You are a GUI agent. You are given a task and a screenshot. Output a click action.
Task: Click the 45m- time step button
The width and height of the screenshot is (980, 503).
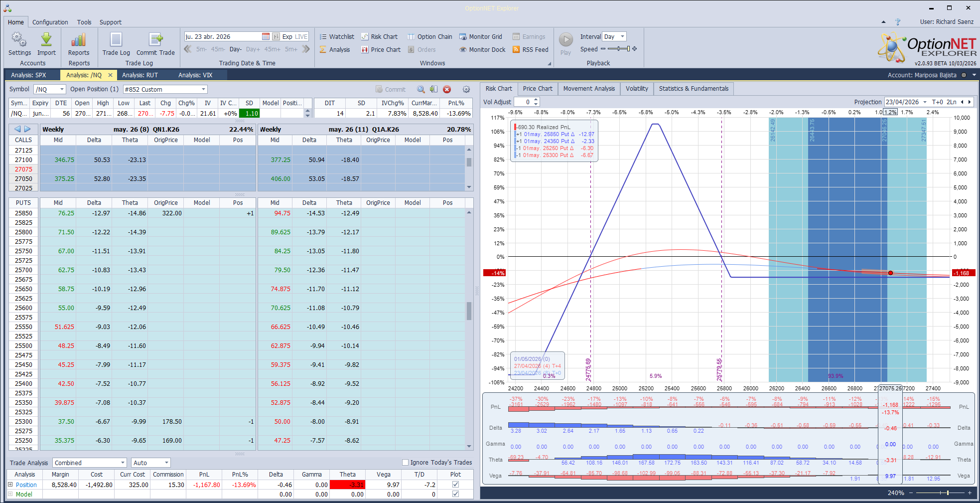218,49
